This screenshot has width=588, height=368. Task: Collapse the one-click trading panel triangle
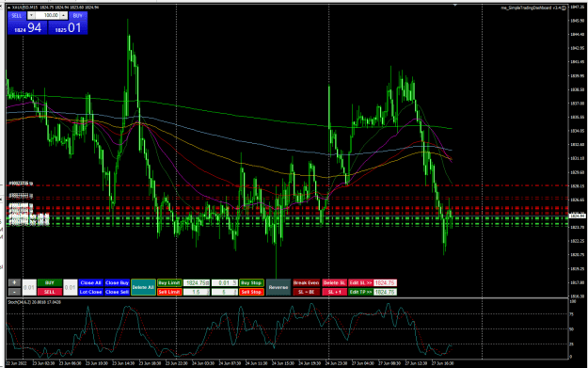[x=8, y=8]
